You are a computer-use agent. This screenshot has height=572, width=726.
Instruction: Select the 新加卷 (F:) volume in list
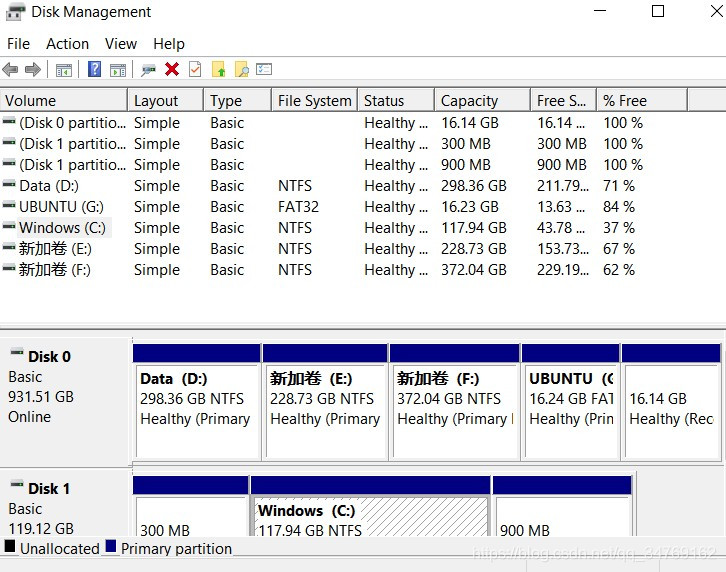[55, 270]
